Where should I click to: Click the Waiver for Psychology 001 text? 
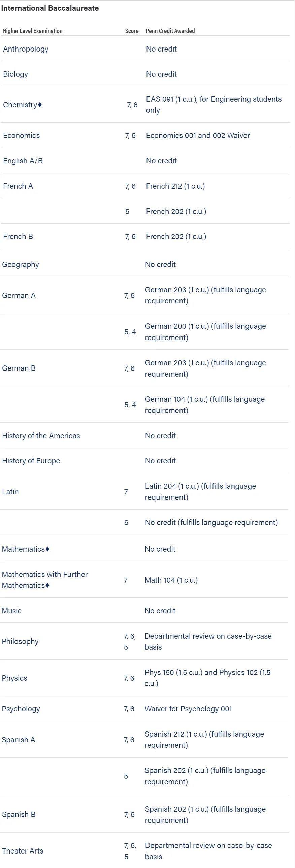(188, 709)
